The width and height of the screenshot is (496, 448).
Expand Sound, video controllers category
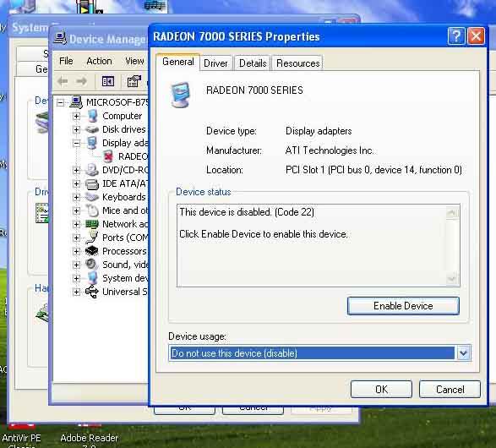76,265
